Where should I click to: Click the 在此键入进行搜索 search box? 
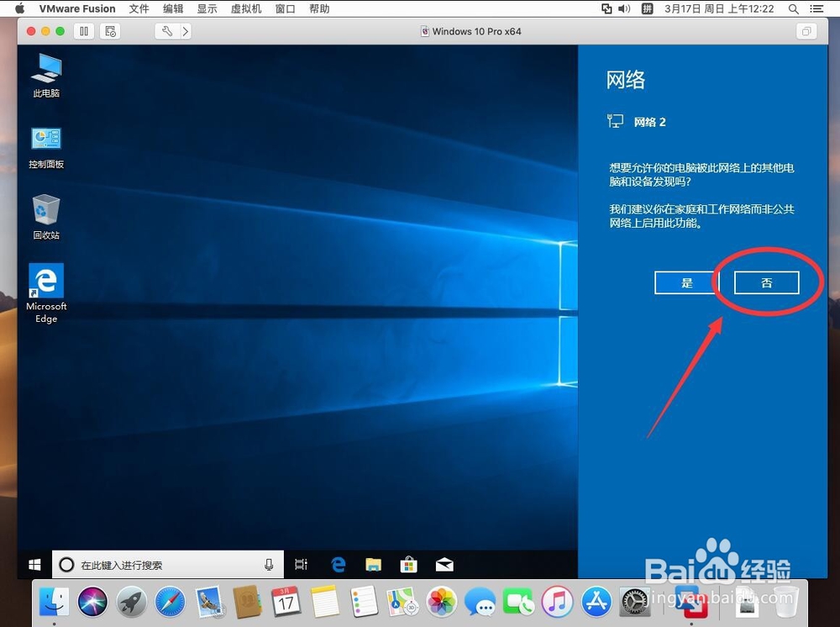coord(167,564)
